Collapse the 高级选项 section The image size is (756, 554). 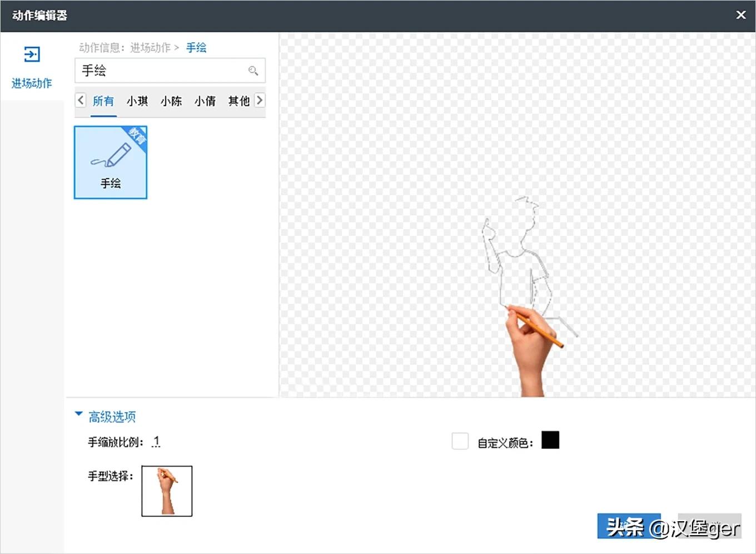(x=79, y=414)
